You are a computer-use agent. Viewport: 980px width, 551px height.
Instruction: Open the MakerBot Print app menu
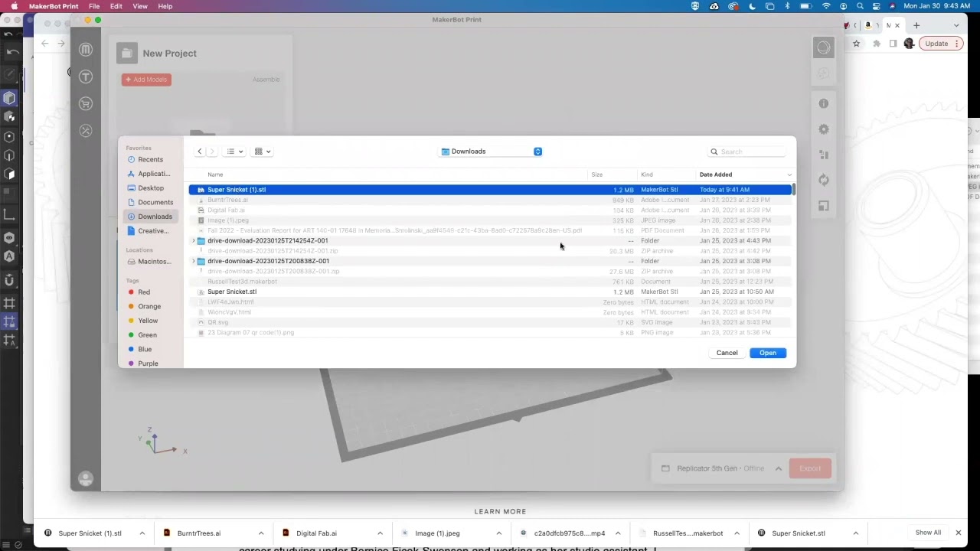pyautogui.click(x=54, y=6)
